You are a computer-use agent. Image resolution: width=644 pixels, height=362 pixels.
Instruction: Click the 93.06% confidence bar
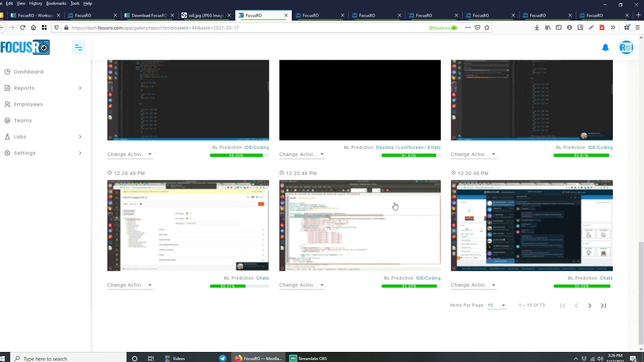click(411, 286)
